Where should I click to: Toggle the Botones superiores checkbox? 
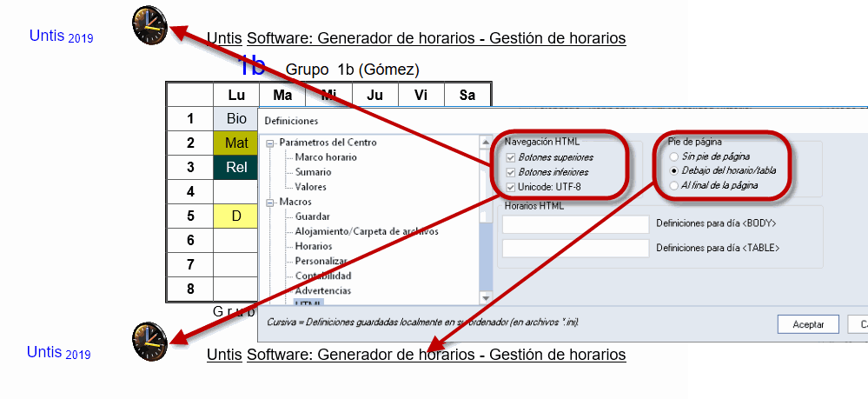(510, 157)
